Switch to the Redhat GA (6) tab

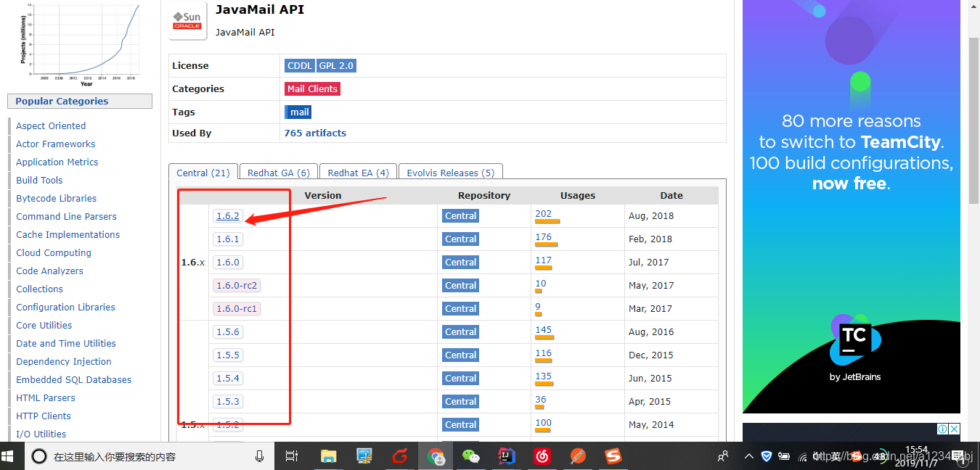279,173
